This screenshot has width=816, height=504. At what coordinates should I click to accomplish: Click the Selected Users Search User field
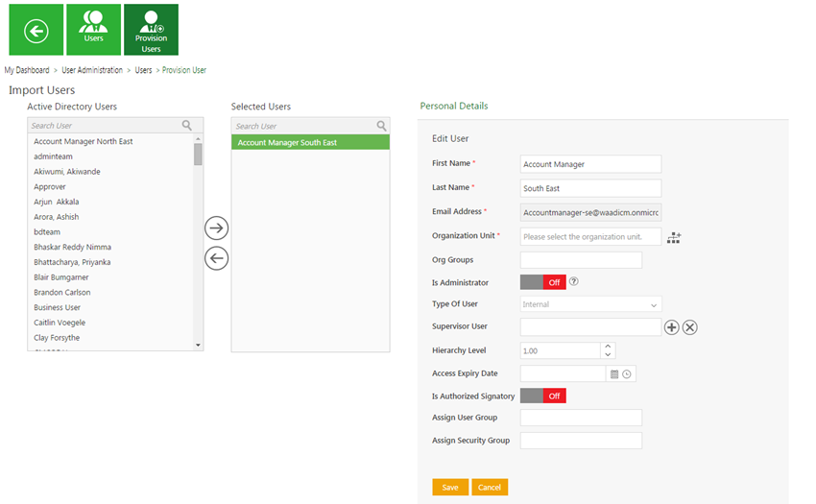coord(304,126)
